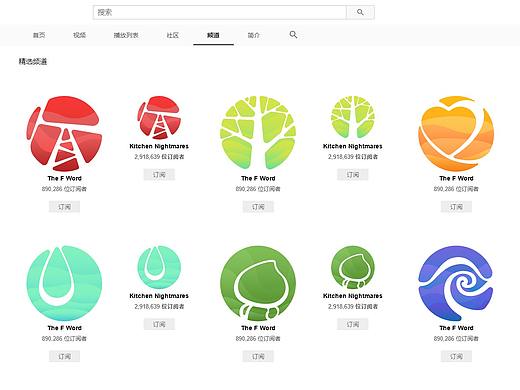
Task: Click the magnifier button beside the top search box
Action: [x=360, y=12]
